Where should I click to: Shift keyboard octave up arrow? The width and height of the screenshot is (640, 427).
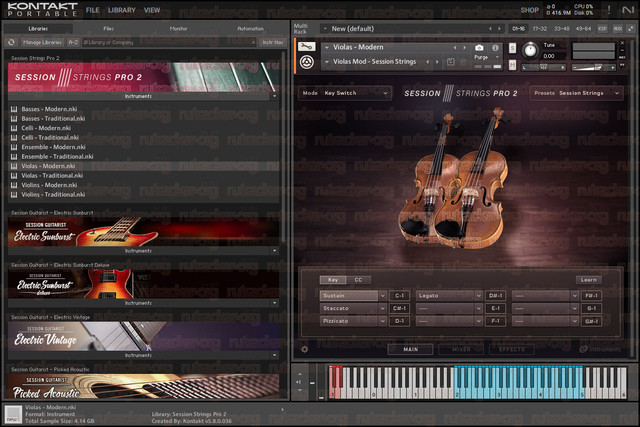coord(300,374)
